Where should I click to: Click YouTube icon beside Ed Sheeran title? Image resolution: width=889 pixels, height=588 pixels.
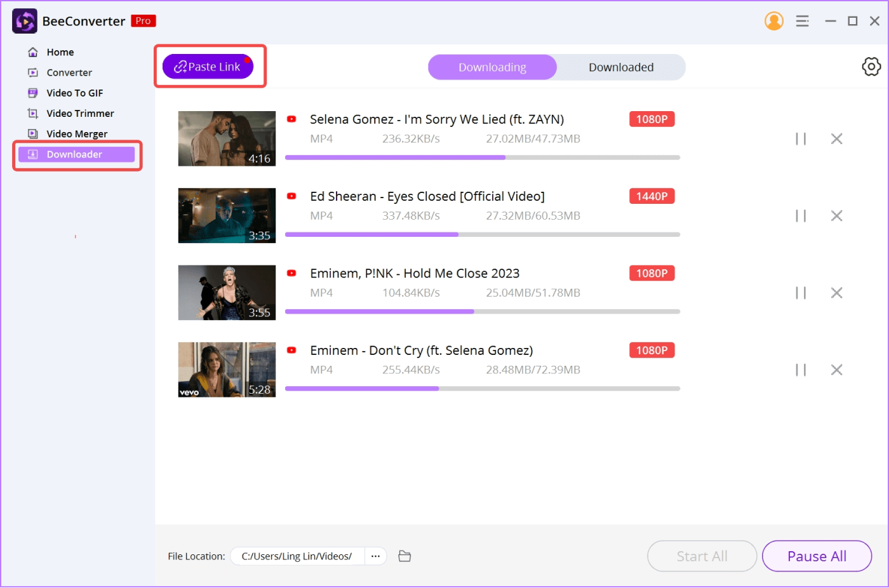pyautogui.click(x=291, y=196)
